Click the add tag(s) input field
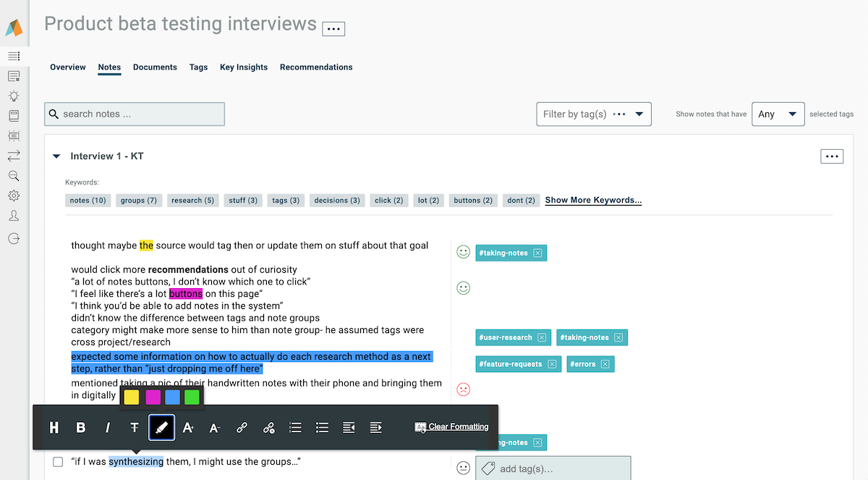868x480 pixels. (x=553, y=468)
